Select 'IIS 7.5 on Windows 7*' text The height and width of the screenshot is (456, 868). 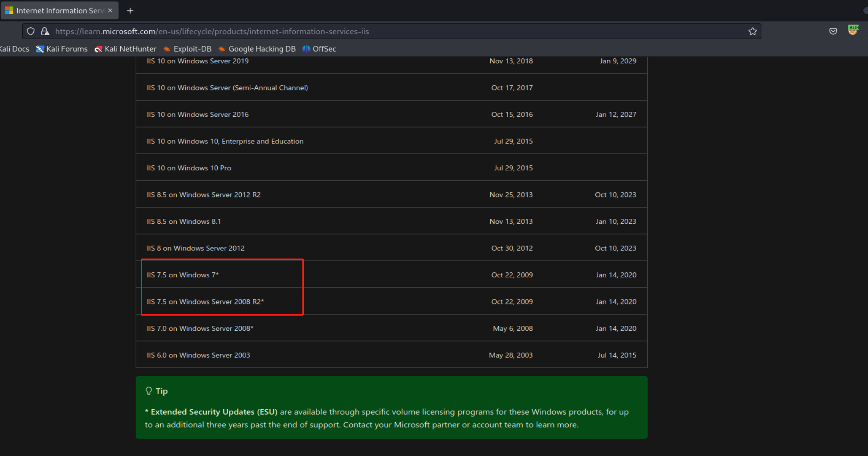pos(183,275)
